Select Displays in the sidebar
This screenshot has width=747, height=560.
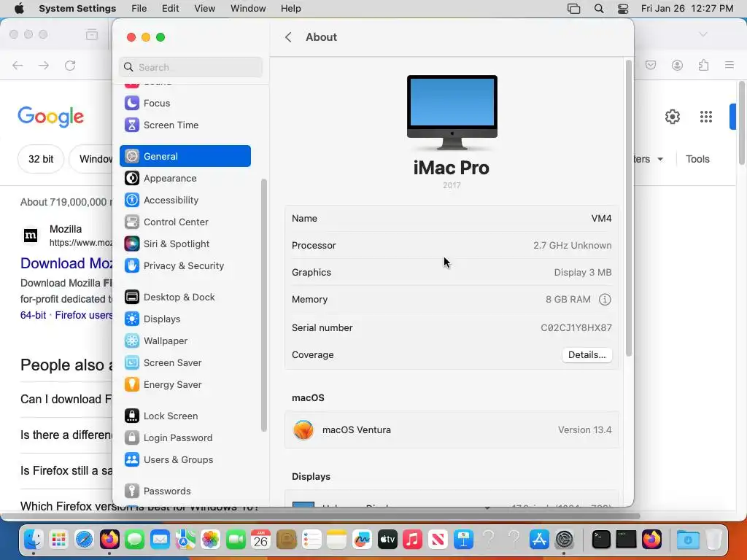(x=185, y=319)
